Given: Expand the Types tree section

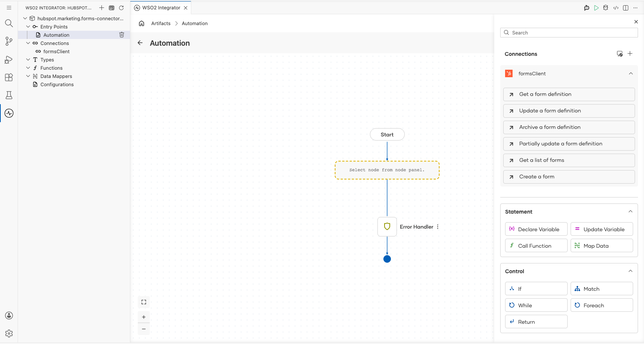Looking at the screenshot, I should [28, 60].
